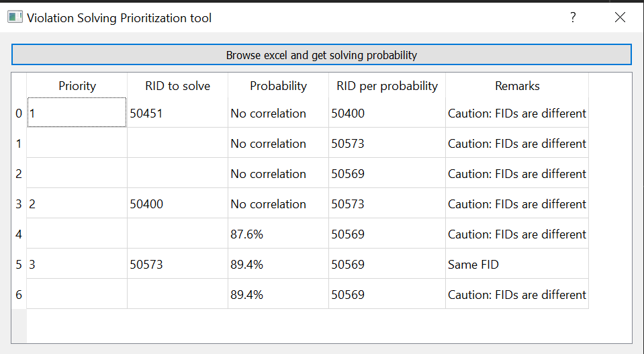Viewport: 644px width, 354px height.
Task: Click Caution remark in row 4
Action: (x=517, y=234)
